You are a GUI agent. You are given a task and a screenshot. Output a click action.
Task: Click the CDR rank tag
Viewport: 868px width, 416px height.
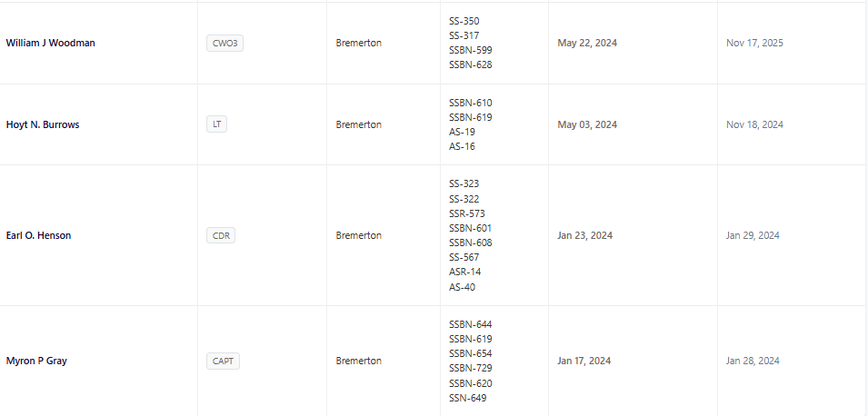(x=221, y=235)
